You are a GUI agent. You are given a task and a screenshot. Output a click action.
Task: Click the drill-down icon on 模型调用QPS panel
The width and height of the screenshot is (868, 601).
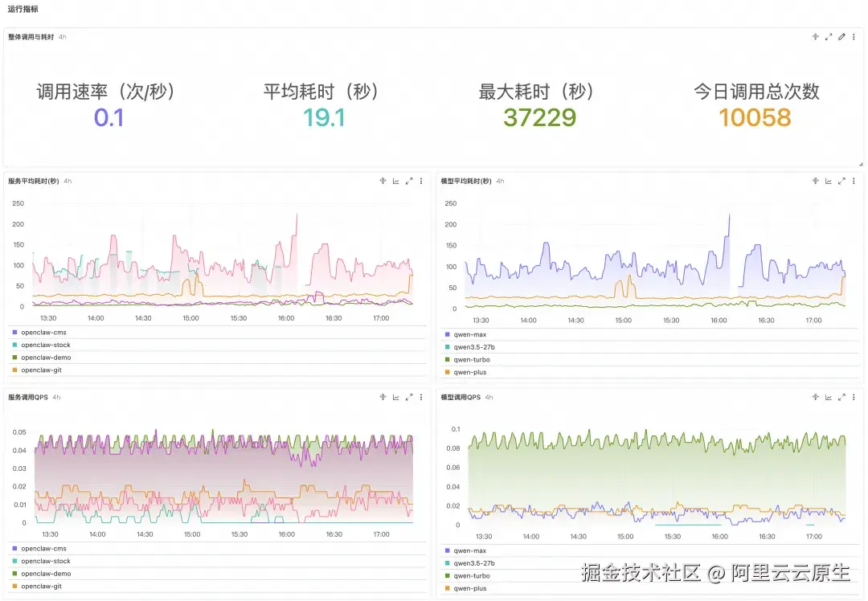point(815,396)
